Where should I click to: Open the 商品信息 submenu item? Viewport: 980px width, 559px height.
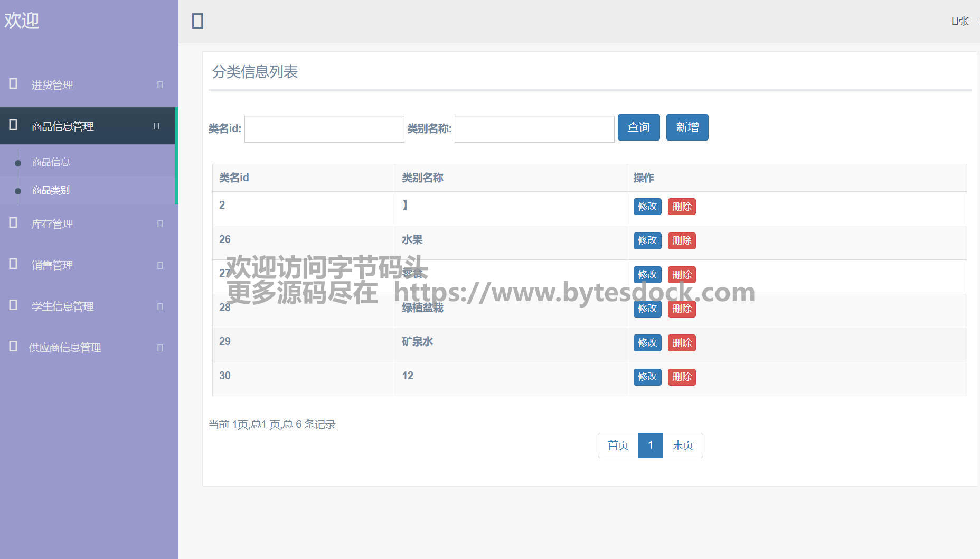click(51, 162)
